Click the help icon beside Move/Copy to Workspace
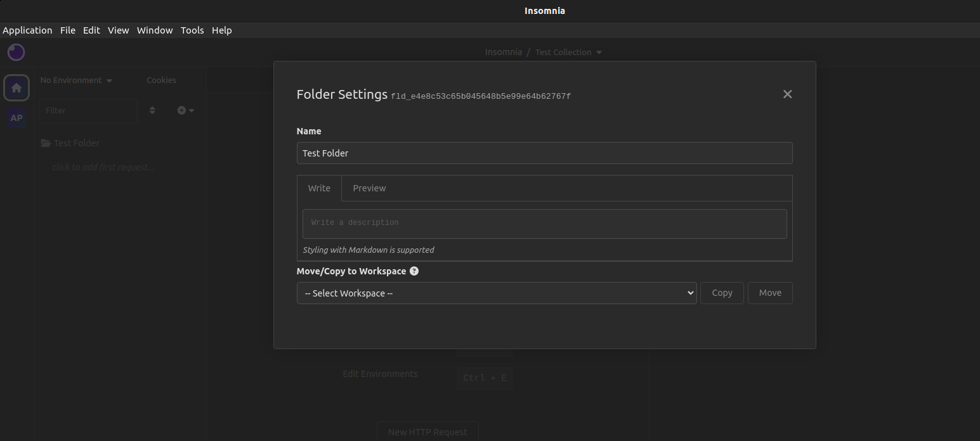 [414, 271]
